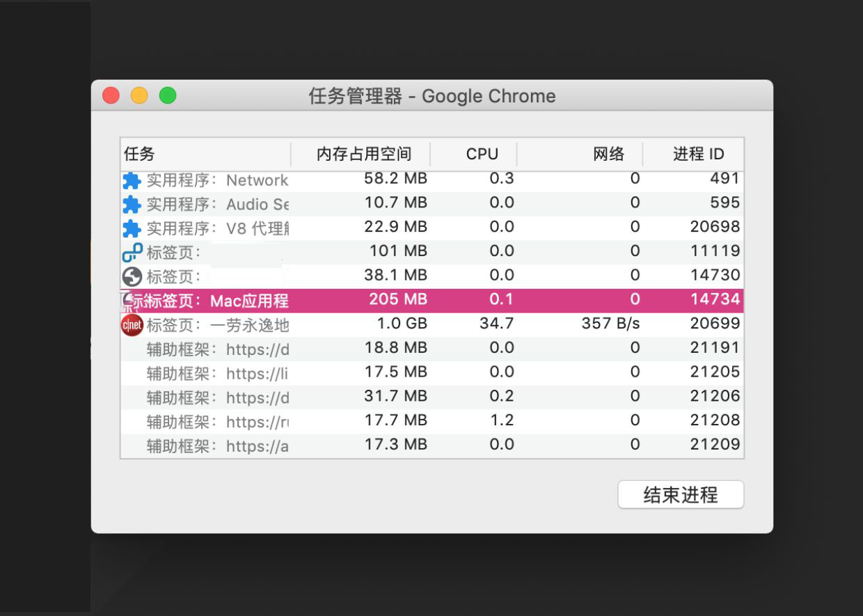The image size is (863, 616).
Task: Click the 17.5 MB memory value
Action: (395, 372)
